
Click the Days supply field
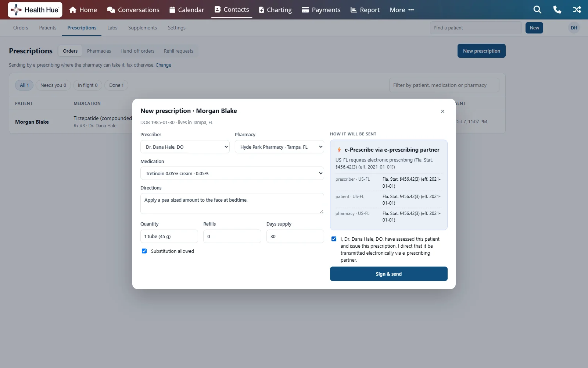click(295, 236)
